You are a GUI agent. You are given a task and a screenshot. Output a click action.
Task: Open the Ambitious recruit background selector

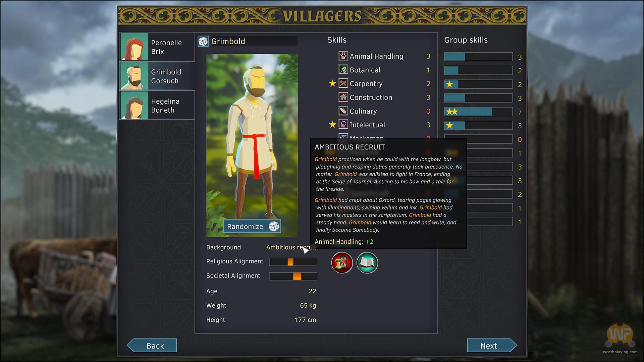(291, 247)
